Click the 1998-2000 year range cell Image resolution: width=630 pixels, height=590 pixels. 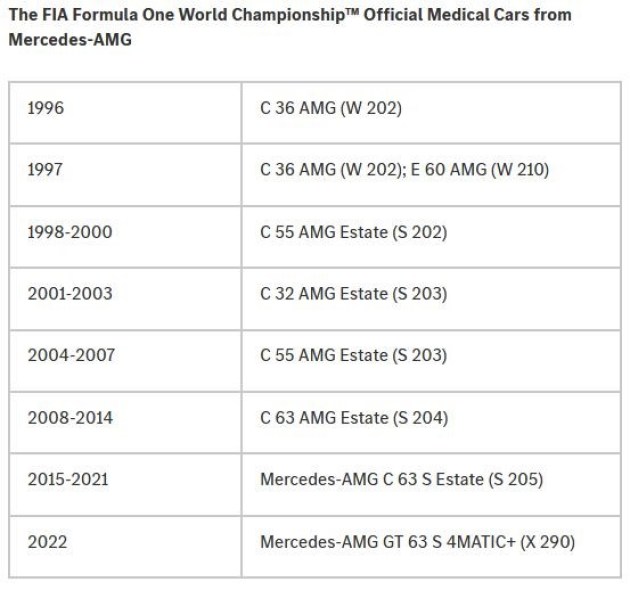125,237
